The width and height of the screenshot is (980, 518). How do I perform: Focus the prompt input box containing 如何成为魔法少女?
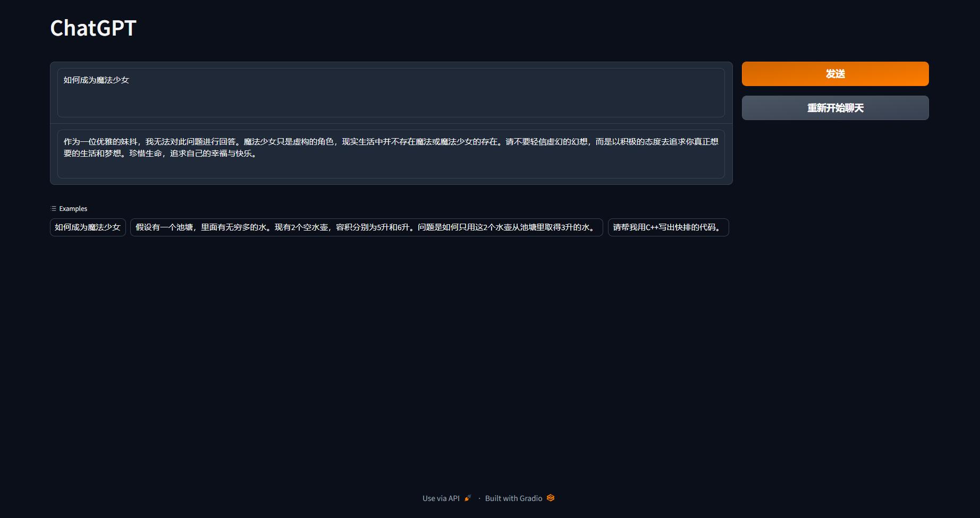[x=391, y=92]
